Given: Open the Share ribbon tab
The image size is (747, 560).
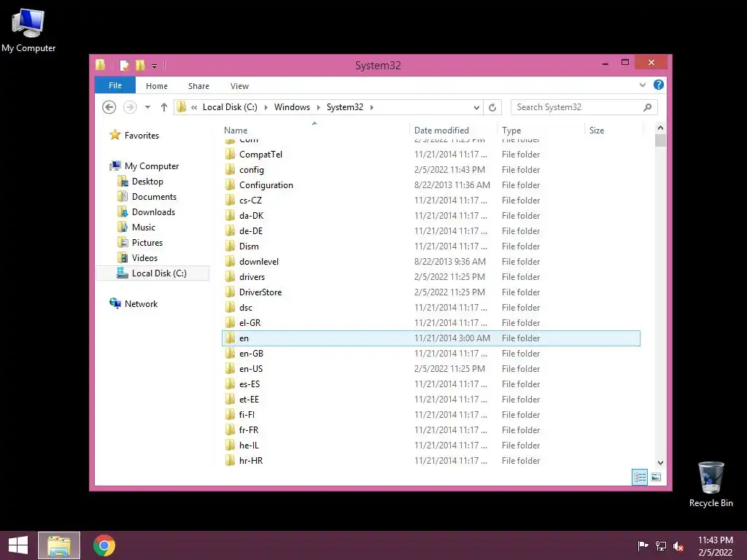Looking at the screenshot, I should pos(198,86).
